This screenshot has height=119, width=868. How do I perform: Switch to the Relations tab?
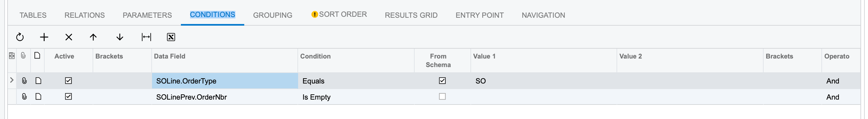[85, 15]
